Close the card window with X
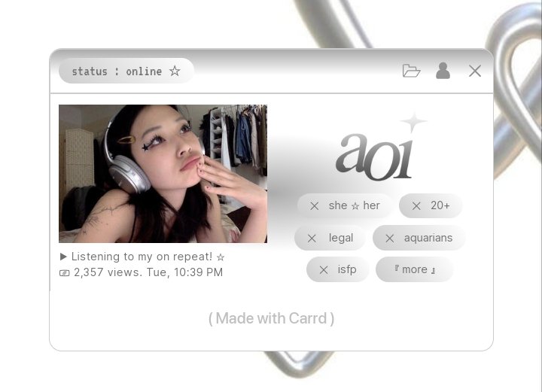 tap(475, 71)
